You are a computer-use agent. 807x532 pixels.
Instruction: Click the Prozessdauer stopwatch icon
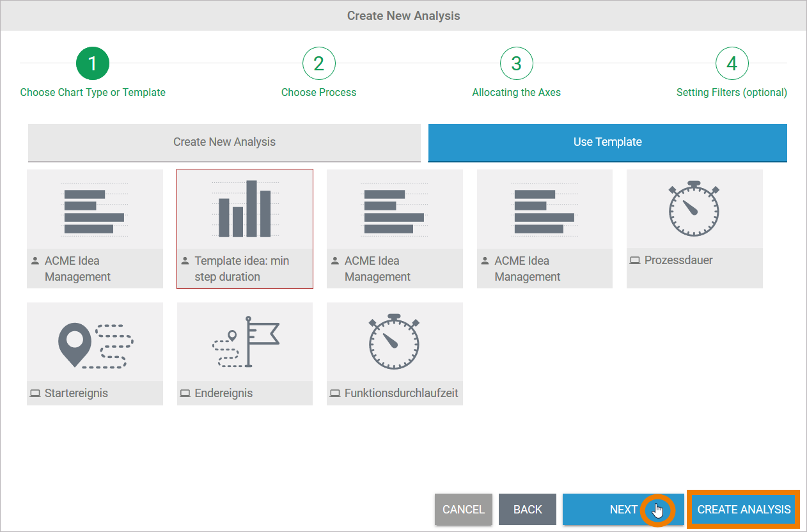694,209
